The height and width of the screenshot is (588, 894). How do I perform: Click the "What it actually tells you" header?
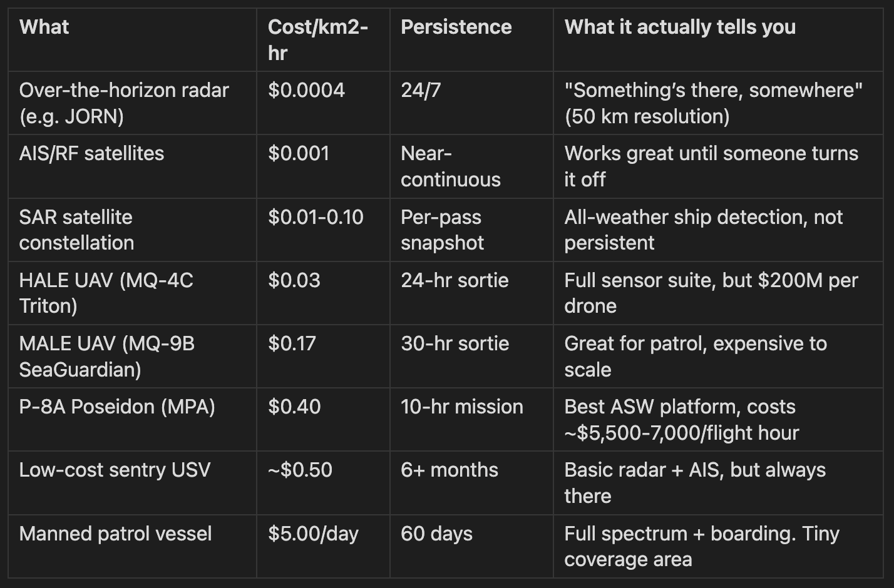click(x=680, y=27)
